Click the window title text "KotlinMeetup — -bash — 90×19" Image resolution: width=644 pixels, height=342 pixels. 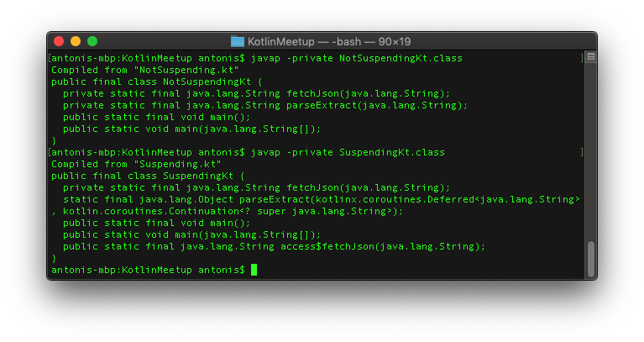(x=329, y=41)
